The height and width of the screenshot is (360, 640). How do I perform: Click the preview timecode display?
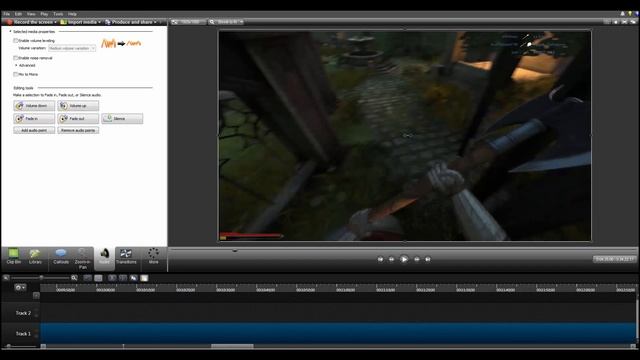point(615,259)
